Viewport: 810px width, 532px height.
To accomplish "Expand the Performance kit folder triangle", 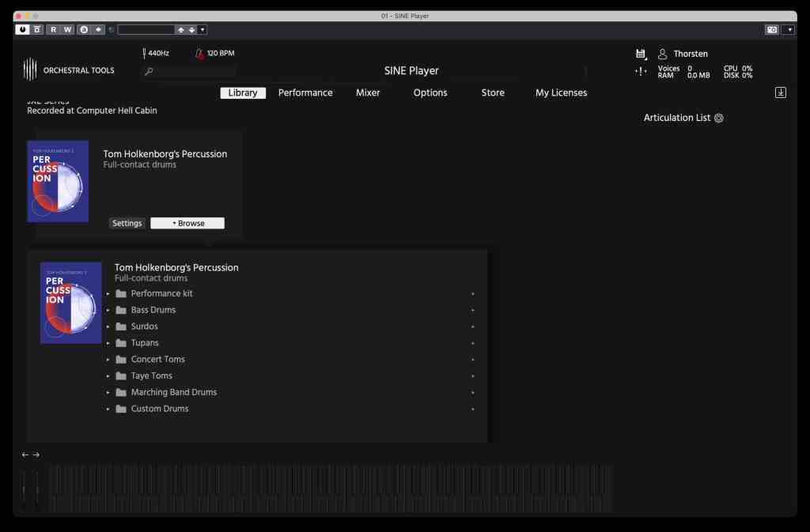I will pos(108,293).
